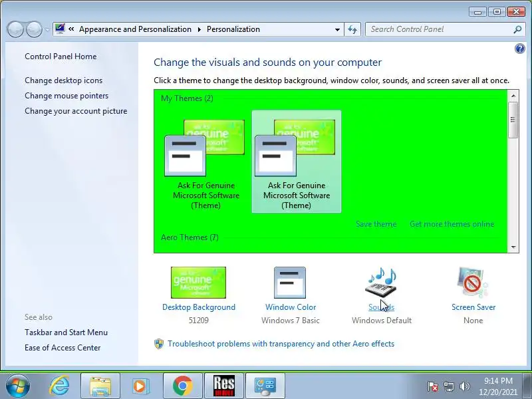This screenshot has width=532, height=399.
Task: Open Troubleshoot transparency problems link
Action: click(281, 344)
